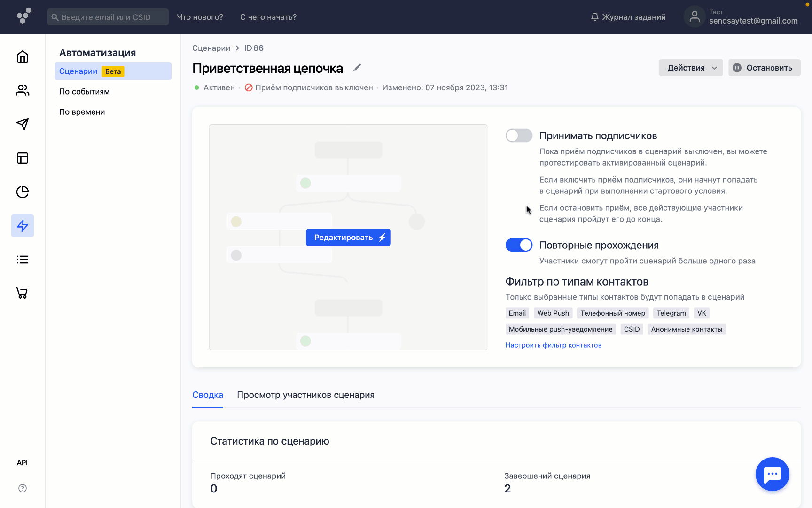This screenshot has width=812, height=508.
Task: Open the 'Действия' dropdown menu
Action: pos(691,68)
